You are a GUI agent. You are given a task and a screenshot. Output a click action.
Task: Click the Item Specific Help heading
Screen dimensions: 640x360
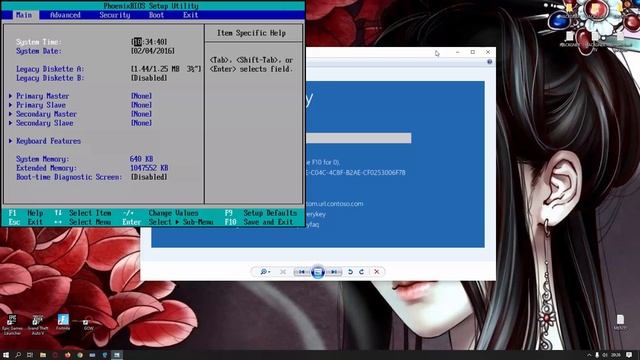(251, 33)
